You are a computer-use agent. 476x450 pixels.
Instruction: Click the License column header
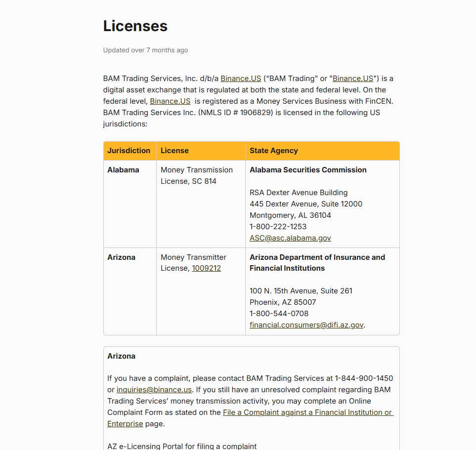click(x=174, y=151)
